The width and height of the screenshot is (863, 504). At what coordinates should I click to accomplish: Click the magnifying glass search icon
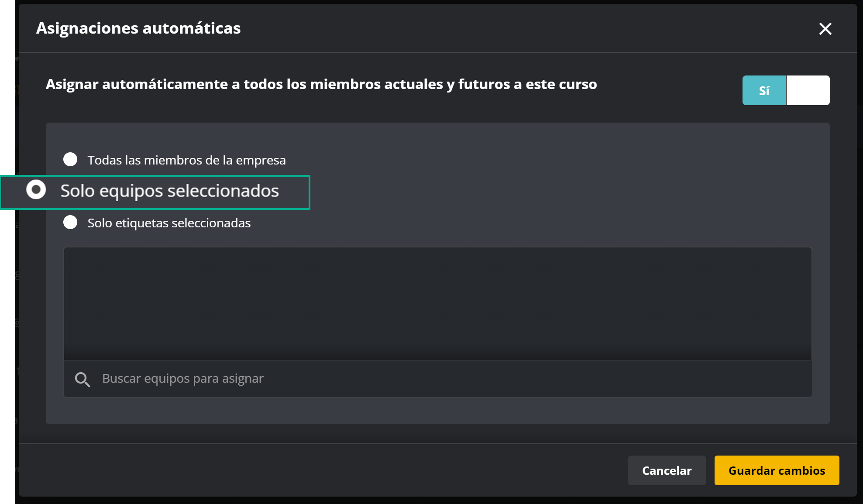pos(82,379)
